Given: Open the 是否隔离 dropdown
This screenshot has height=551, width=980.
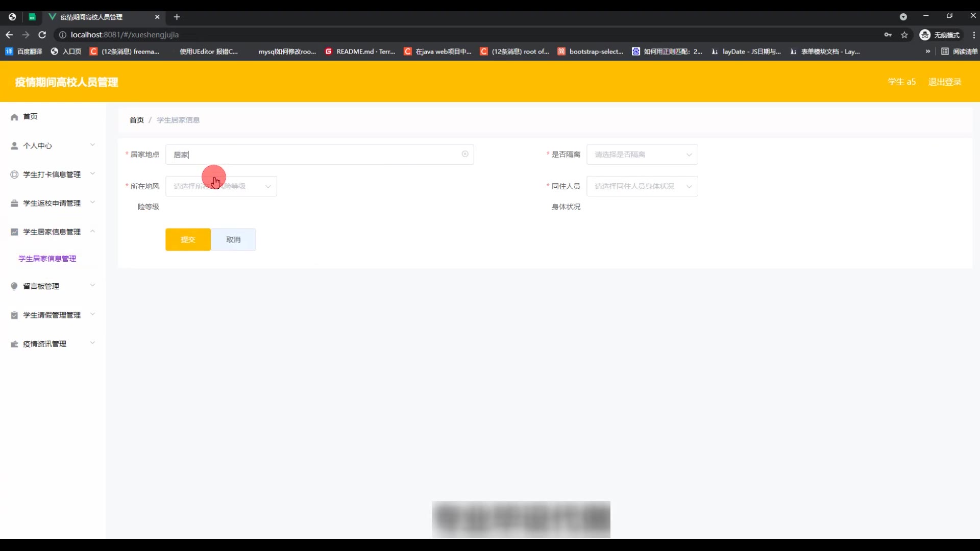Looking at the screenshot, I should [642, 155].
